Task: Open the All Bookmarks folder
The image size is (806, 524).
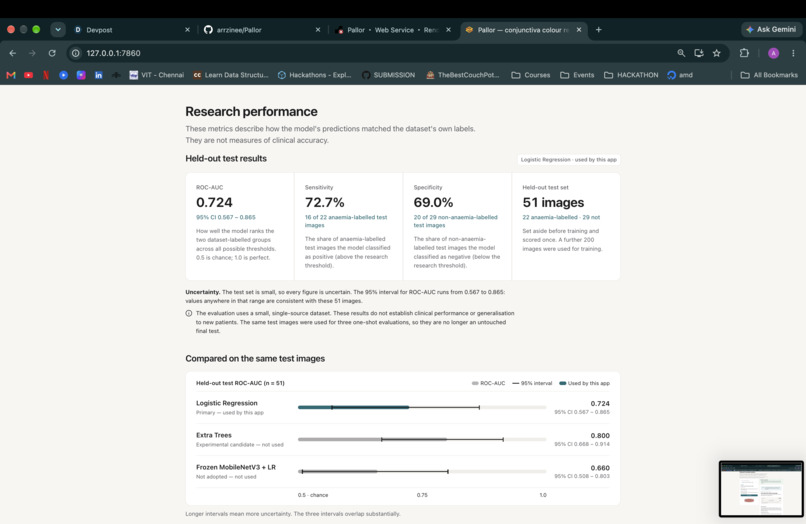Action: pyautogui.click(x=769, y=75)
